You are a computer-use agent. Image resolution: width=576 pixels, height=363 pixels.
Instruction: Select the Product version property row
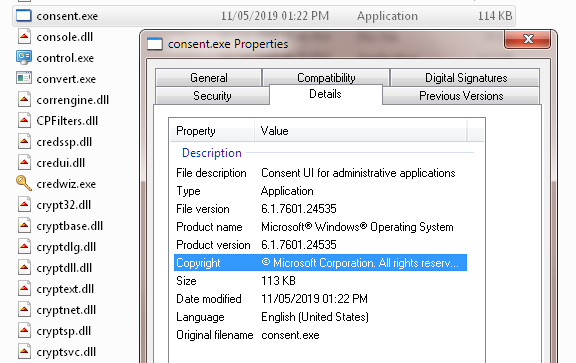[320, 245]
